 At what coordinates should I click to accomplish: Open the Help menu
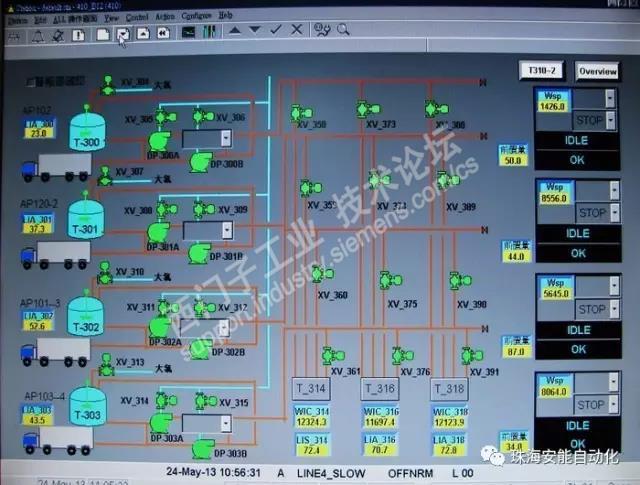225,16
